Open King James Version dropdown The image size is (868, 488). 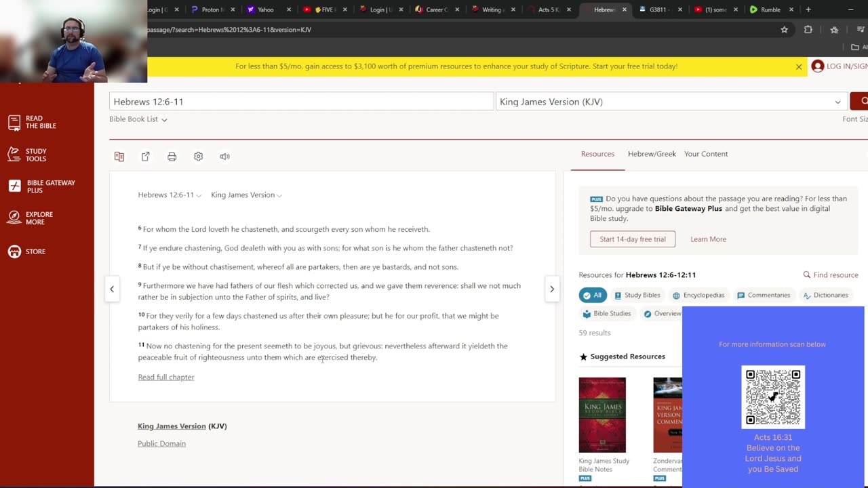pos(671,102)
